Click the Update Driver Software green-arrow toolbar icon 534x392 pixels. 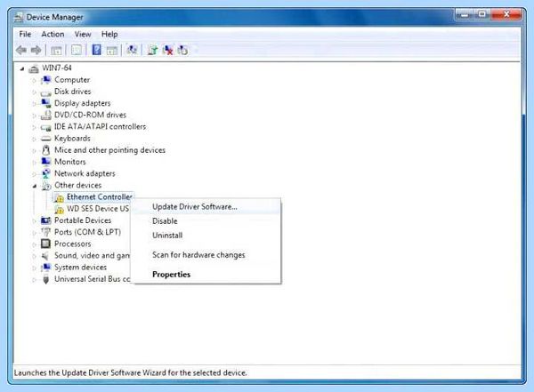pyautogui.click(x=152, y=51)
